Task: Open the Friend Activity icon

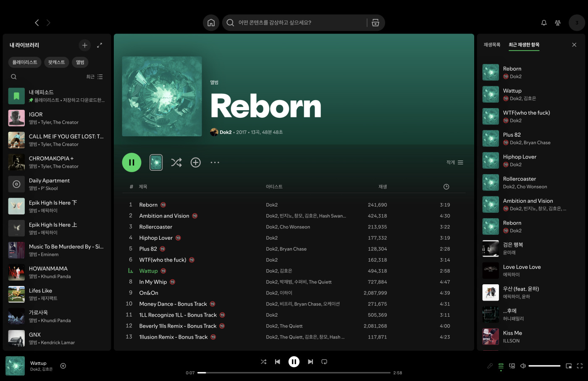Action: (558, 23)
